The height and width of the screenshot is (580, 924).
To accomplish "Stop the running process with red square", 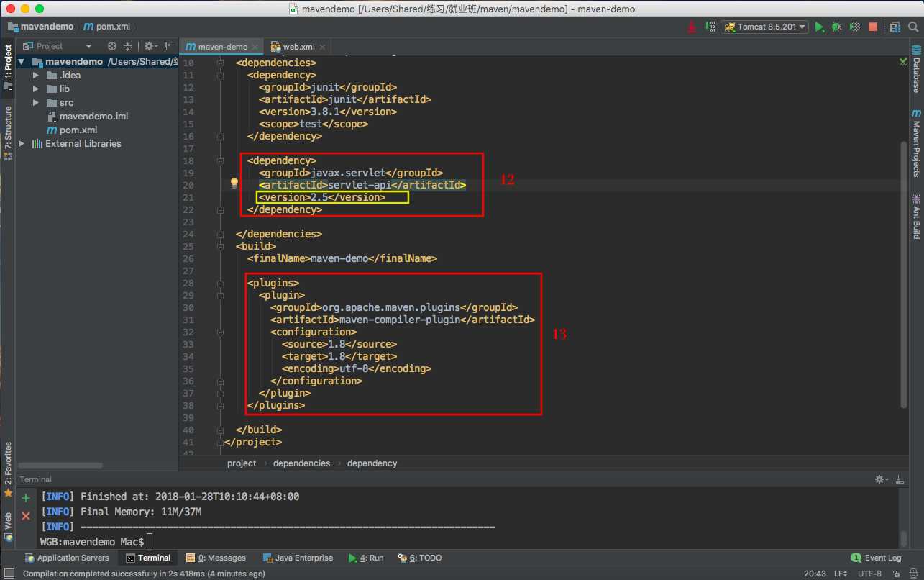I will [873, 27].
